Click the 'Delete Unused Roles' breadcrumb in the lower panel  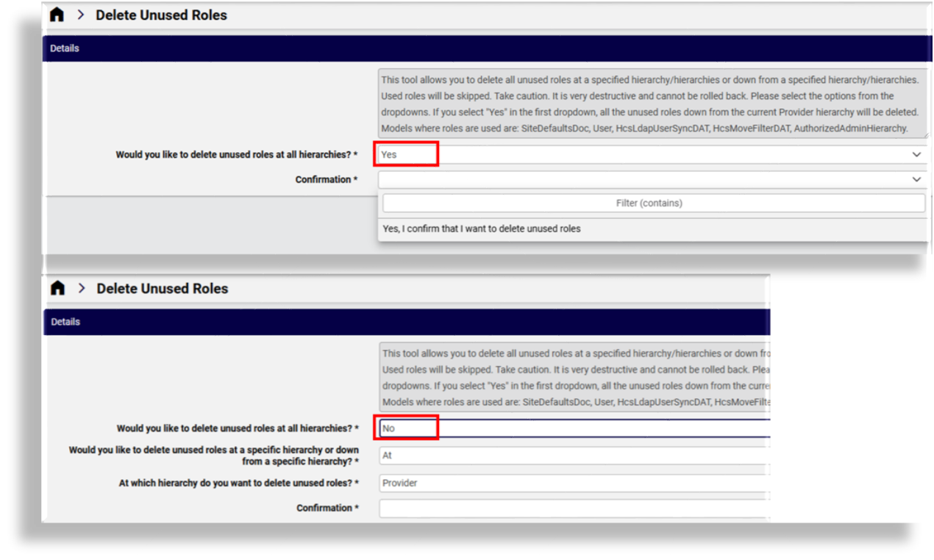coord(162,289)
